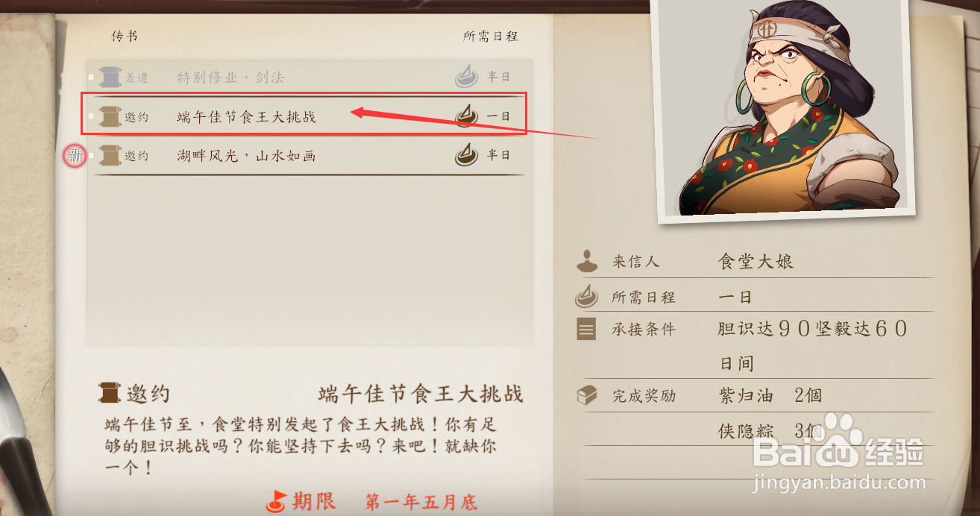980x516 pixels.
Task: Click the red 新 badge icon
Action: [75, 156]
